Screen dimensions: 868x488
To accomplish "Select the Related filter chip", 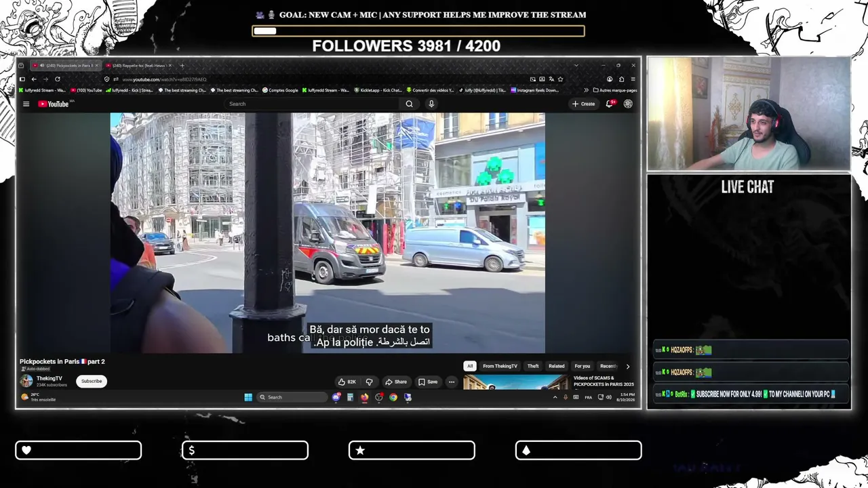I will click(557, 366).
